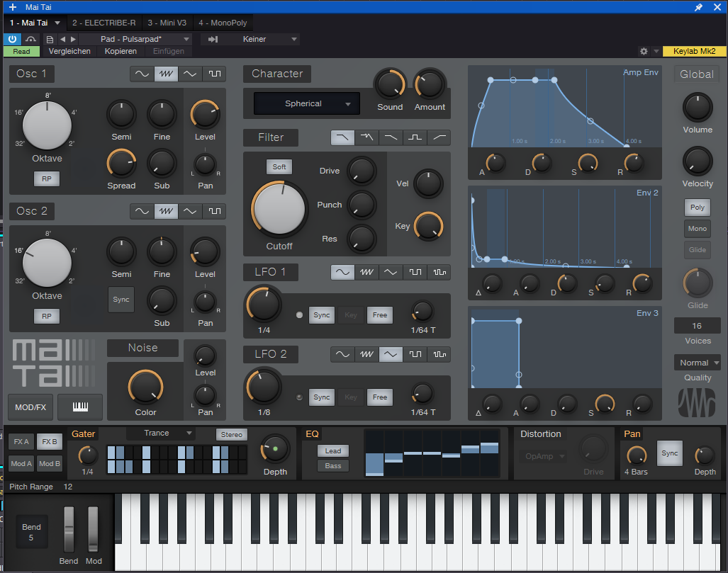Select the high-pass filter type icon

[x=439, y=137]
